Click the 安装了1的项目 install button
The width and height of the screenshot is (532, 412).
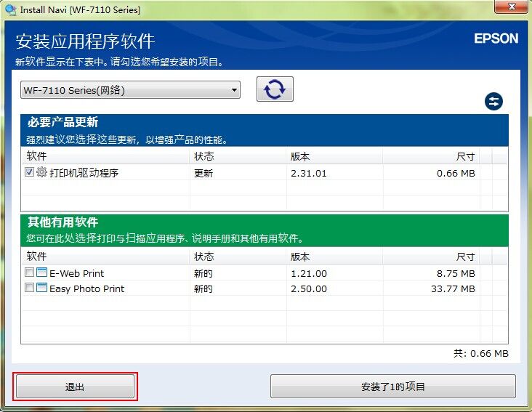393,387
